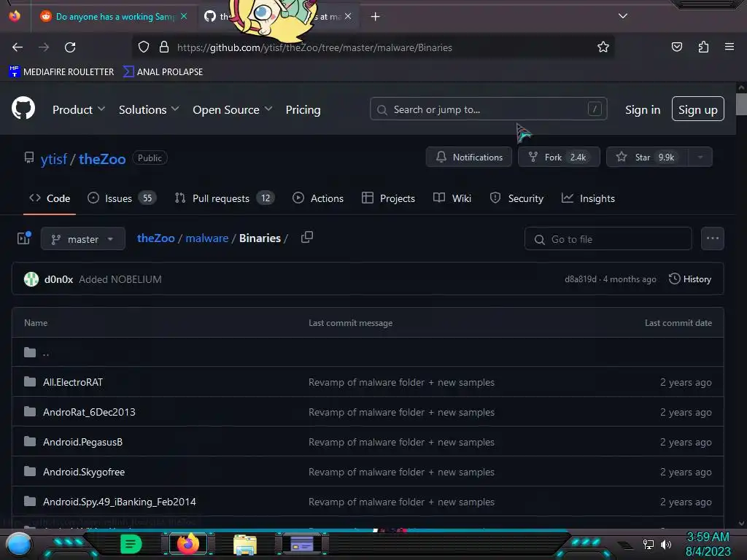
Task: View the commit History
Action: pyautogui.click(x=690, y=279)
